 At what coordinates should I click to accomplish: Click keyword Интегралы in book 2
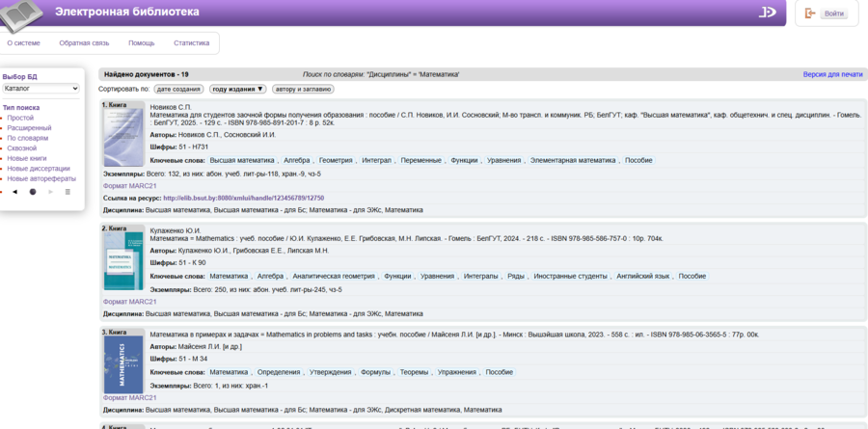[x=481, y=277]
